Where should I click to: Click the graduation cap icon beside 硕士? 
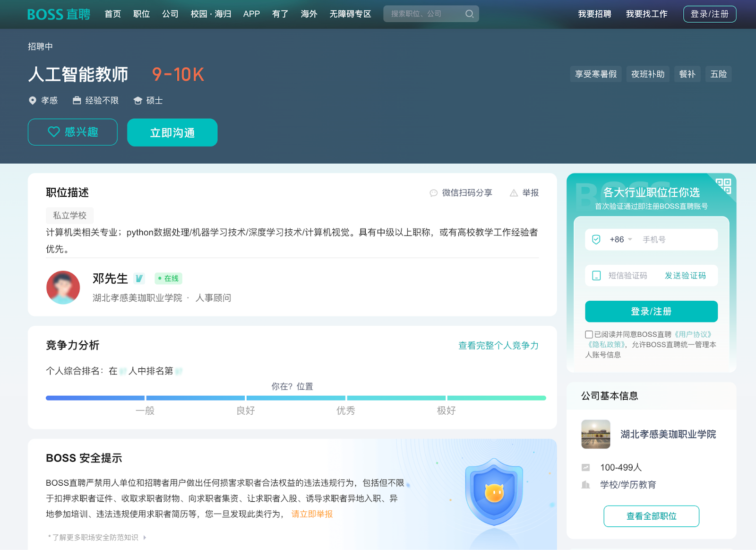point(138,100)
